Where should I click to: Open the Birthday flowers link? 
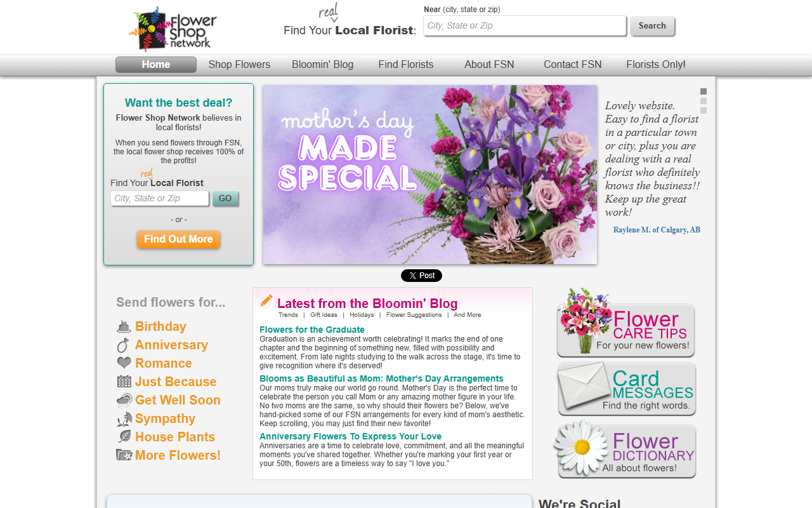(x=160, y=327)
